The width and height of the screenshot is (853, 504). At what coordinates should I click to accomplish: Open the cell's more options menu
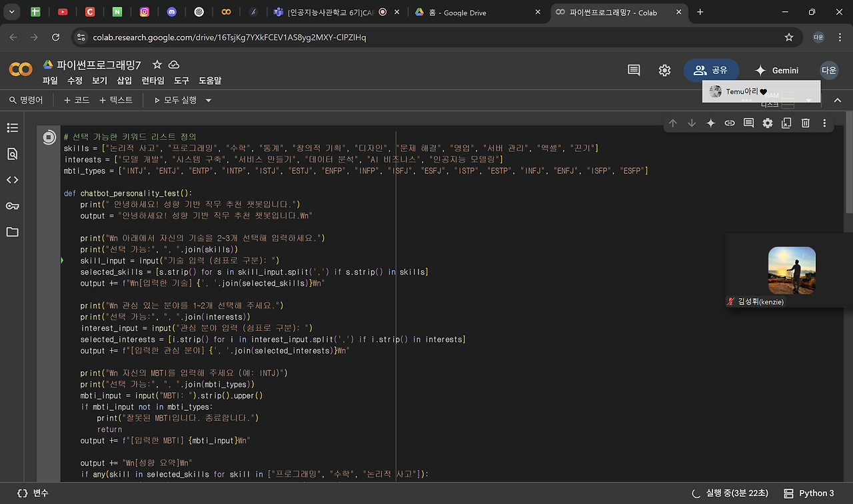(824, 123)
